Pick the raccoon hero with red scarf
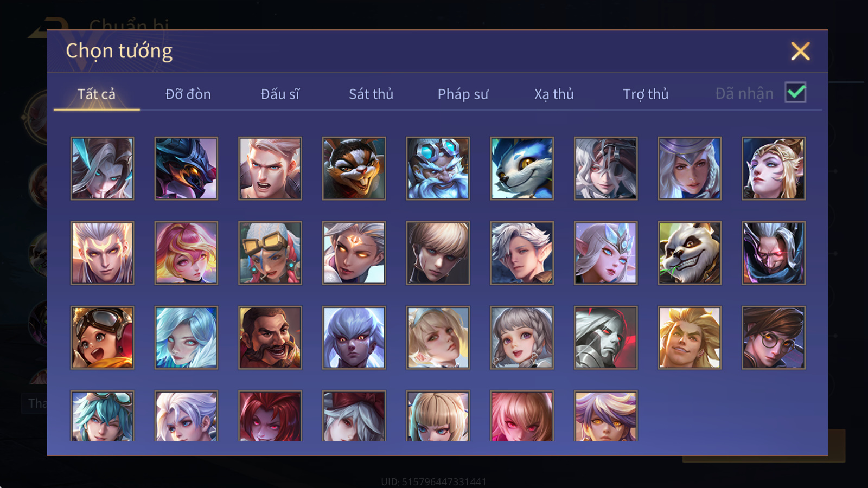The height and width of the screenshot is (488, 868). [x=354, y=168]
